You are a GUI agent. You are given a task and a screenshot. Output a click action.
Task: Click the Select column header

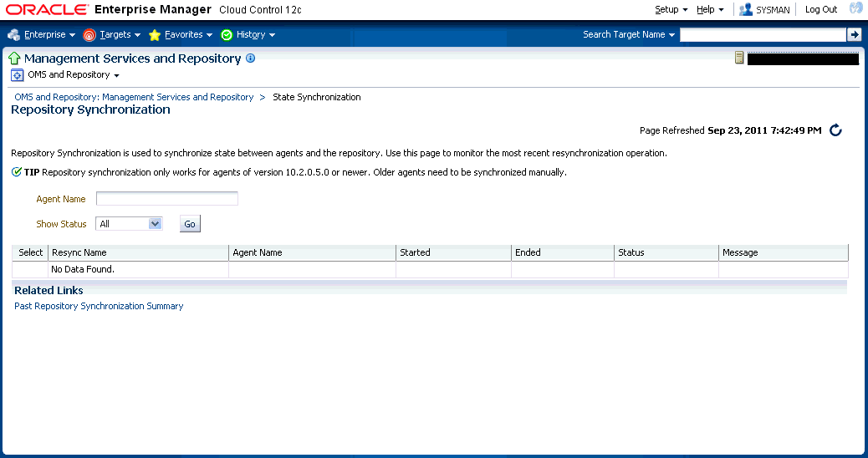pyautogui.click(x=30, y=252)
